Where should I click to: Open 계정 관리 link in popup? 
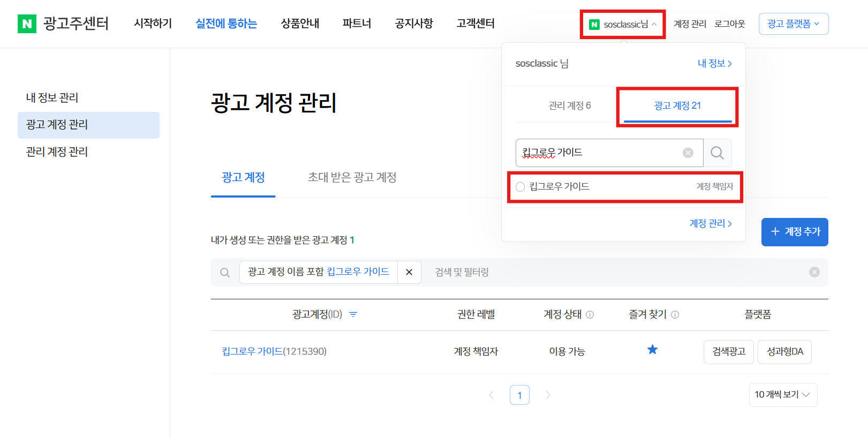coord(710,223)
